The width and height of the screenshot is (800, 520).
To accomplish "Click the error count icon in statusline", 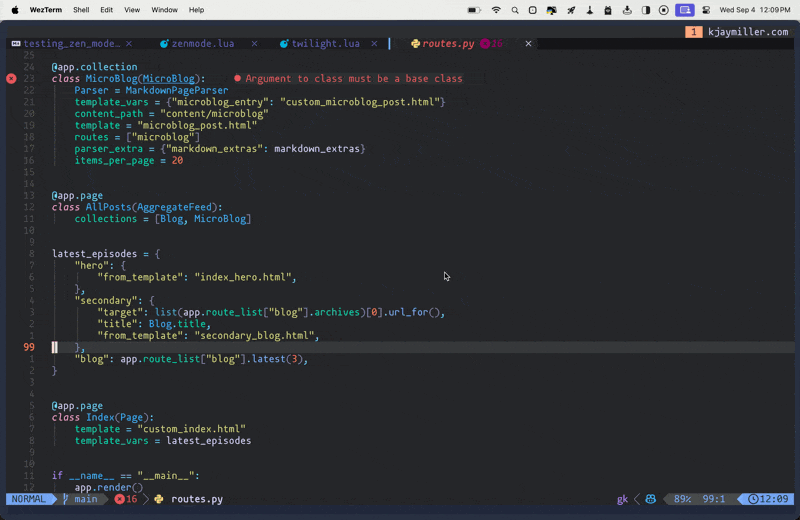I will pyautogui.click(x=119, y=499).
